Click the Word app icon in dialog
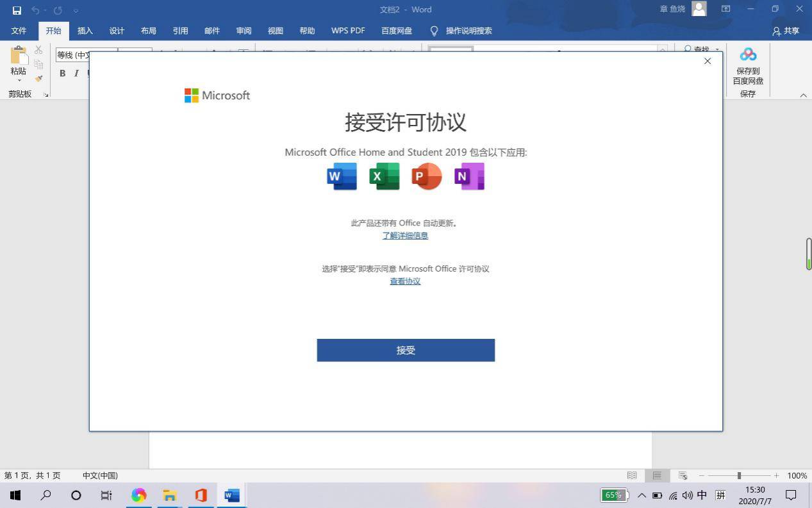Image resolution: width=812 pixels, height=508 pixels. (x=342, y=176)
